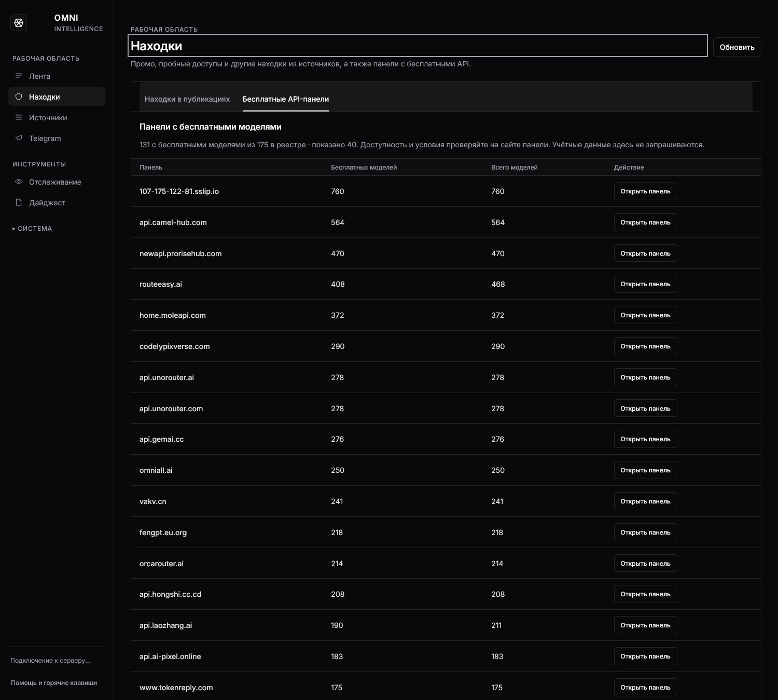The width and height of the screenshot is (778, 700).
Task: Click panel name home.moleapi.com
Action: (173, 315)
